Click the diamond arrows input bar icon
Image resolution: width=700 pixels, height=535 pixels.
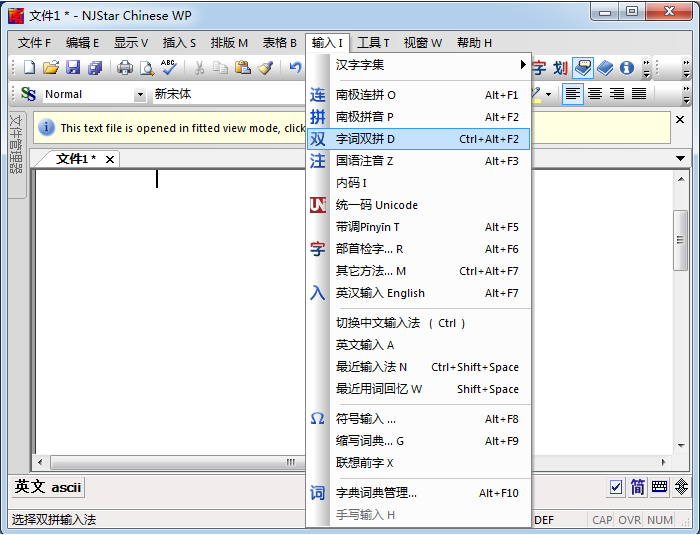click(681, 487)
